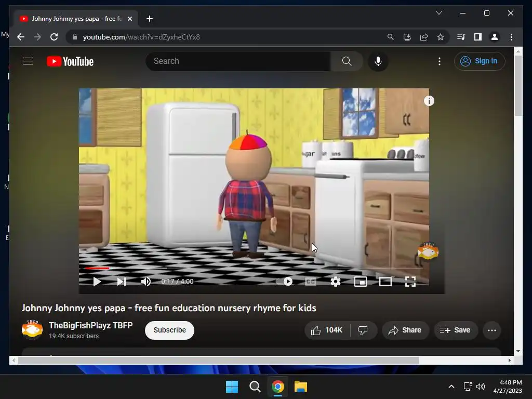Show hidden tray icons
The width and height of the screenshot is (532, 399).
[x=451, y=387]
